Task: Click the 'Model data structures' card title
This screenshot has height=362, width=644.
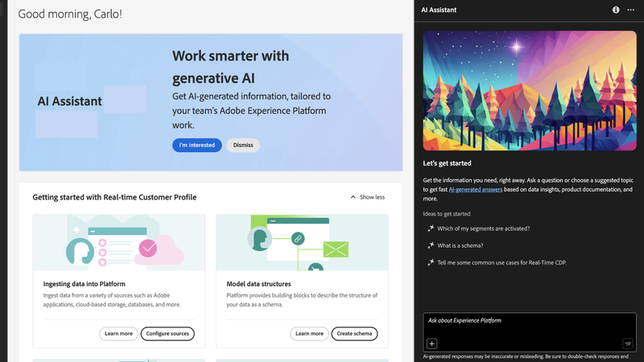Action: [258, 284]
